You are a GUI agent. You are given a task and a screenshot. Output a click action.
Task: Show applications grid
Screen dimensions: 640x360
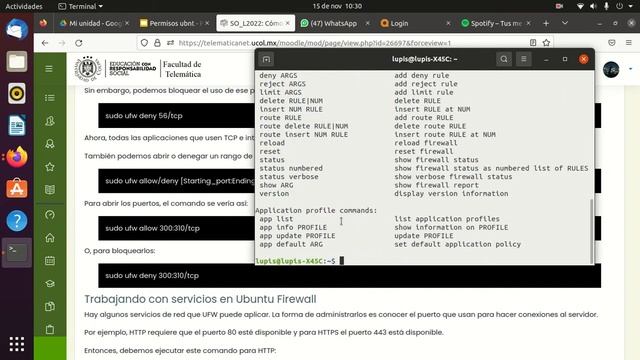pyautogui.click(x=17, y=344)
